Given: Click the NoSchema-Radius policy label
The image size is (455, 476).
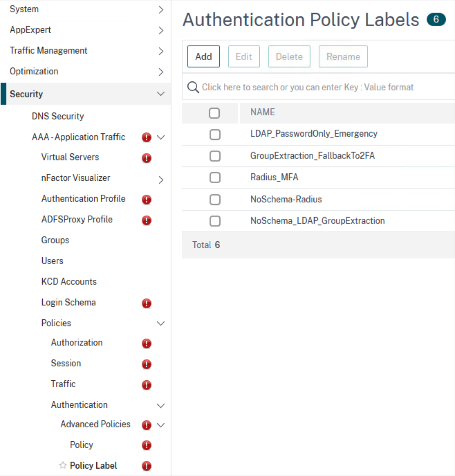Looking at the screenshot, I should [x=286, y=199].
